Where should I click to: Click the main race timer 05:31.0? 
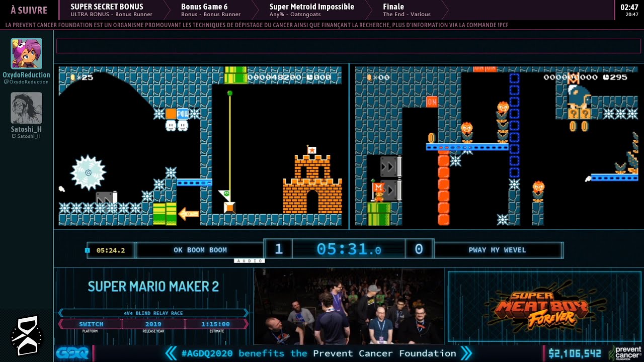(x=349, y=249)
